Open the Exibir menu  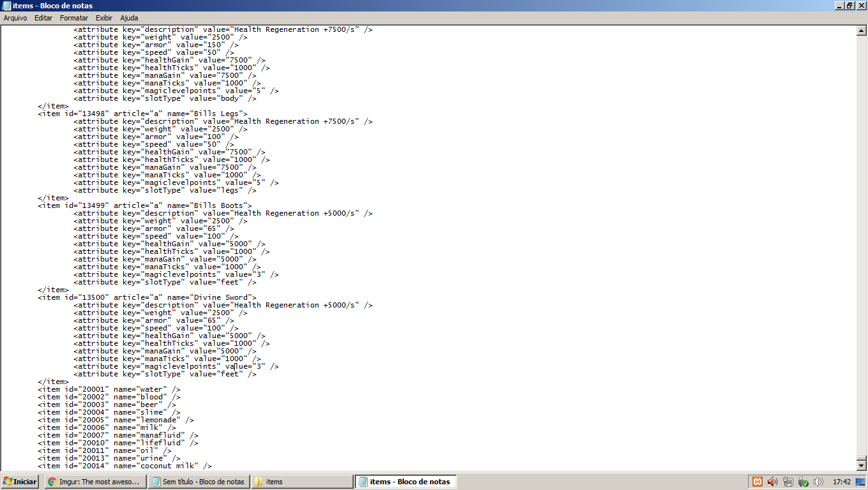pyautogui.click(x=104, y=18)
